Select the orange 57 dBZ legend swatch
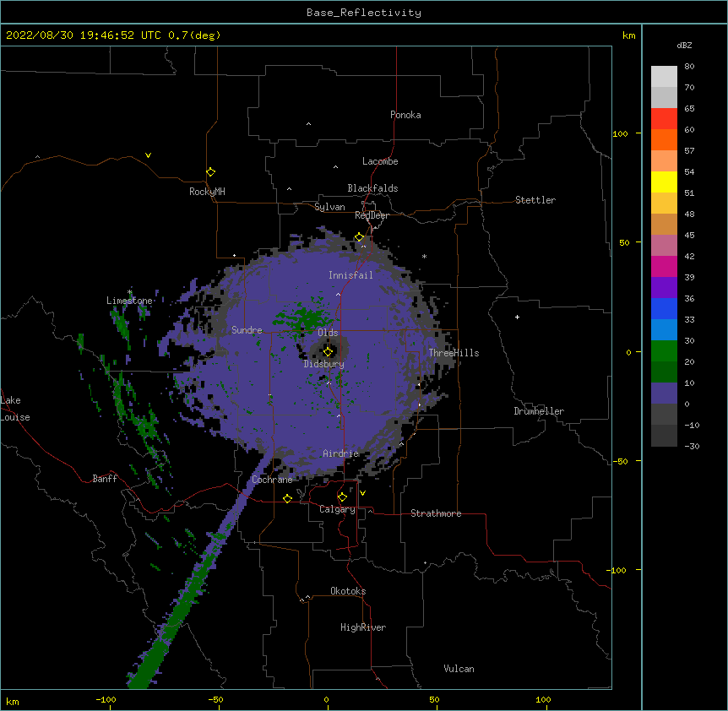The image size is (728, 711). coord(664,139)
